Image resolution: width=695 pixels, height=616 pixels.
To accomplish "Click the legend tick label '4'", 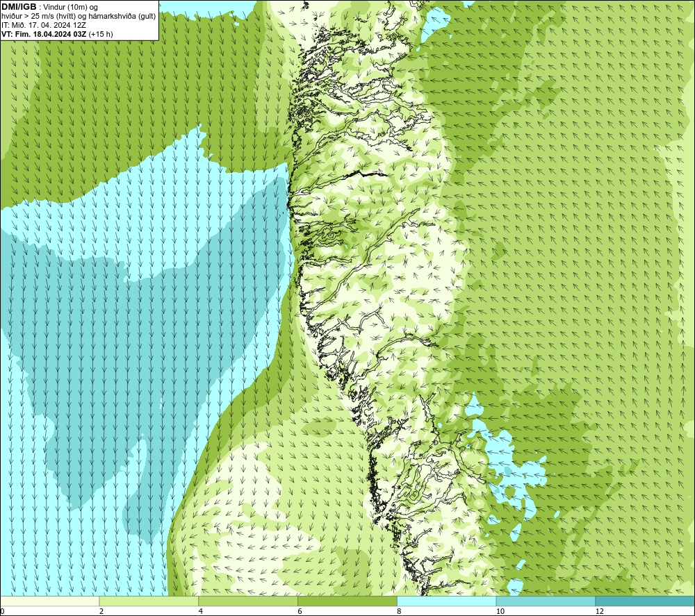I will pos(201,611).
